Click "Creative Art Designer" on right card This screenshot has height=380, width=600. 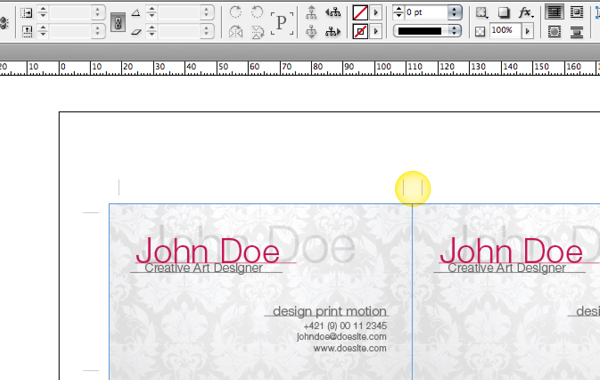pyautogui.click(x=507, y=268)
